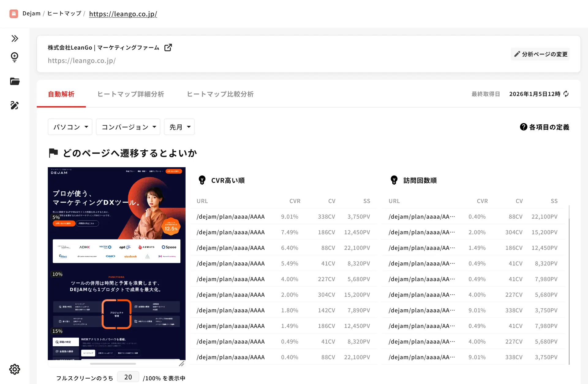This screenshot has width=588, height=384.
Task: Click the Dejam logo icon
Action: point(14,14)
